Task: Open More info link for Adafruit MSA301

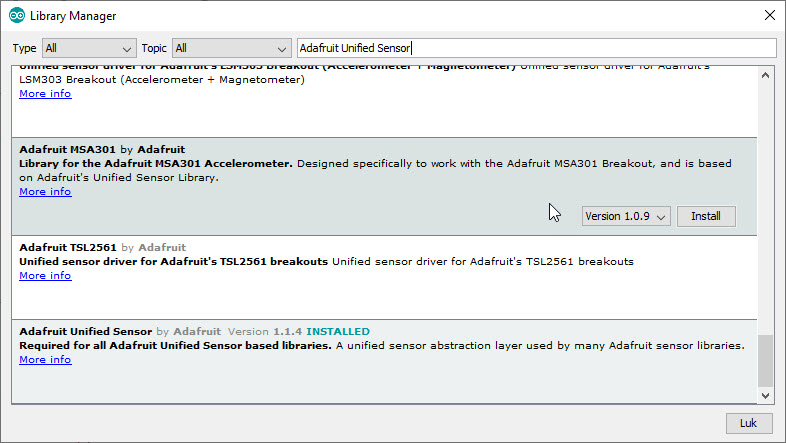Action: [x=45, y=191]
